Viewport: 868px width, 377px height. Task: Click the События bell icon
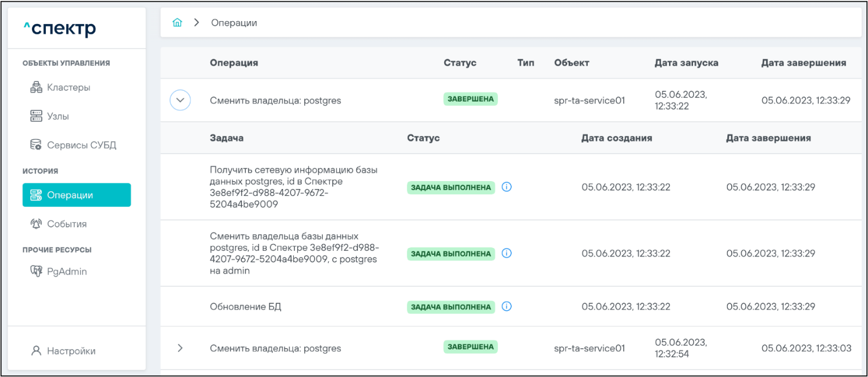(36, 224)
